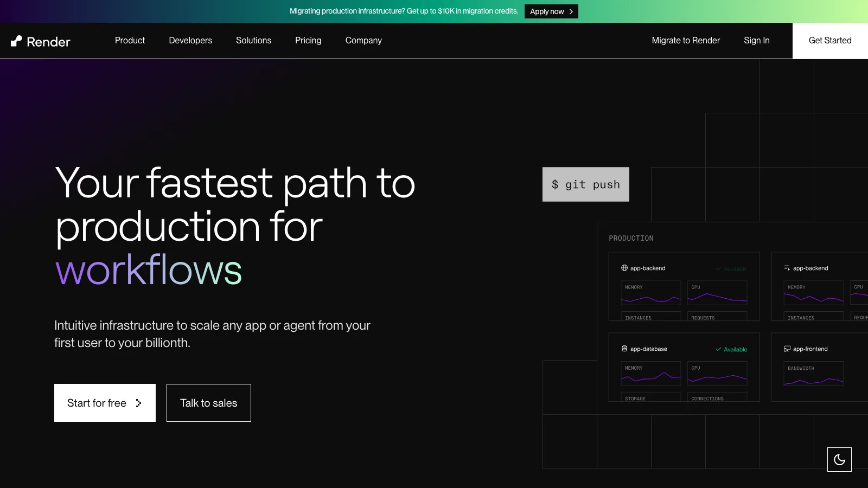Click the arrow icon in Start for free

pyautogui.click(x=138, y=403)
